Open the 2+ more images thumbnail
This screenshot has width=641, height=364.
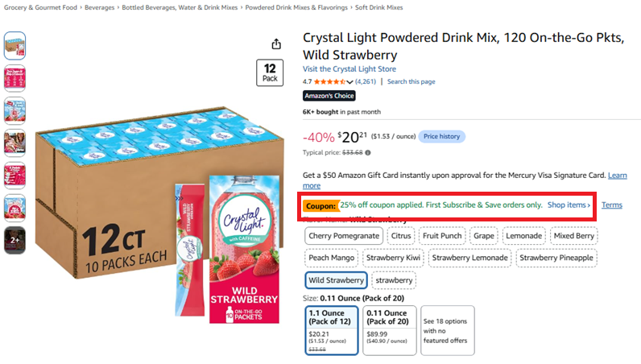click(x=14, y=240)
